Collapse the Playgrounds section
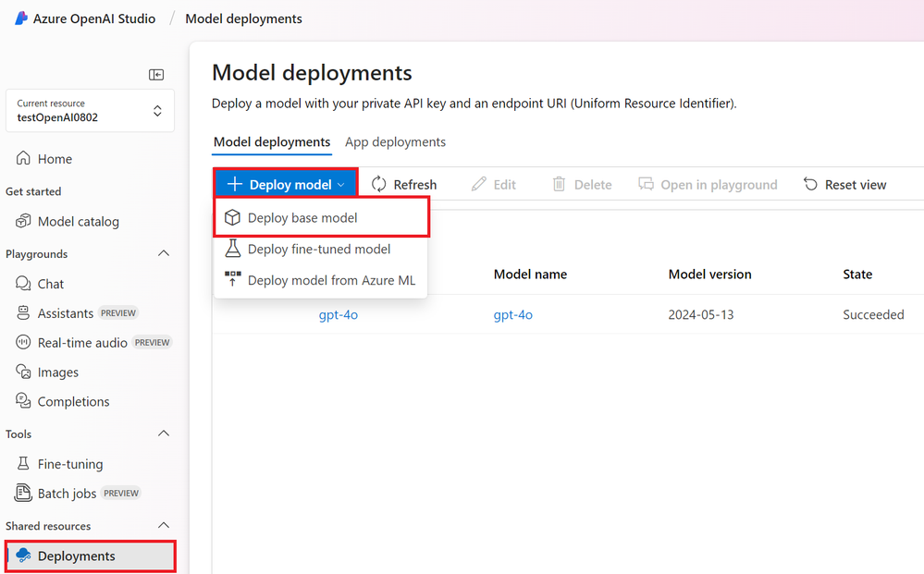This screenshot has width=924, height=574. coord(164,253)
